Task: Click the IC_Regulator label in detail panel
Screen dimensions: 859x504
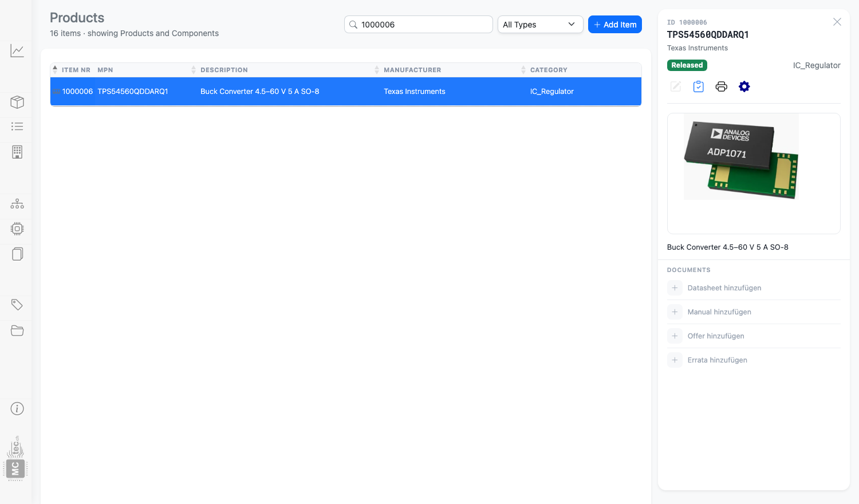Action: click(817, 65)
